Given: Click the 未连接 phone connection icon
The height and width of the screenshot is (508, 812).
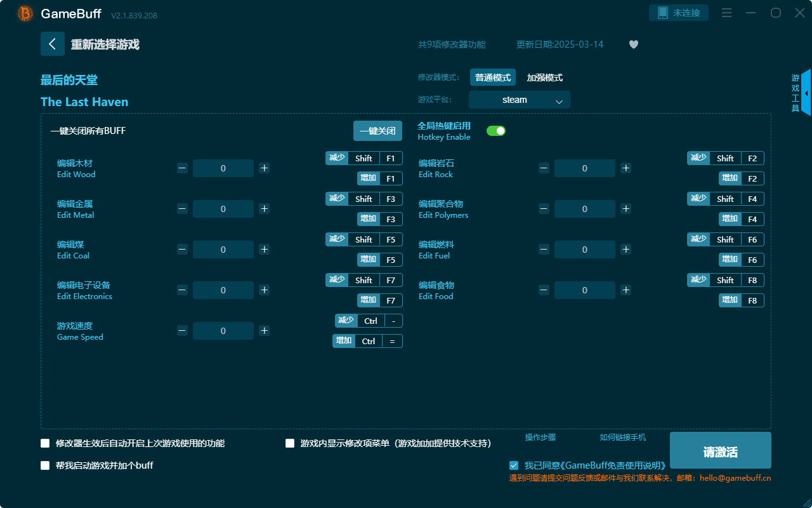Looking at the screenshot, I should (678, 12).
